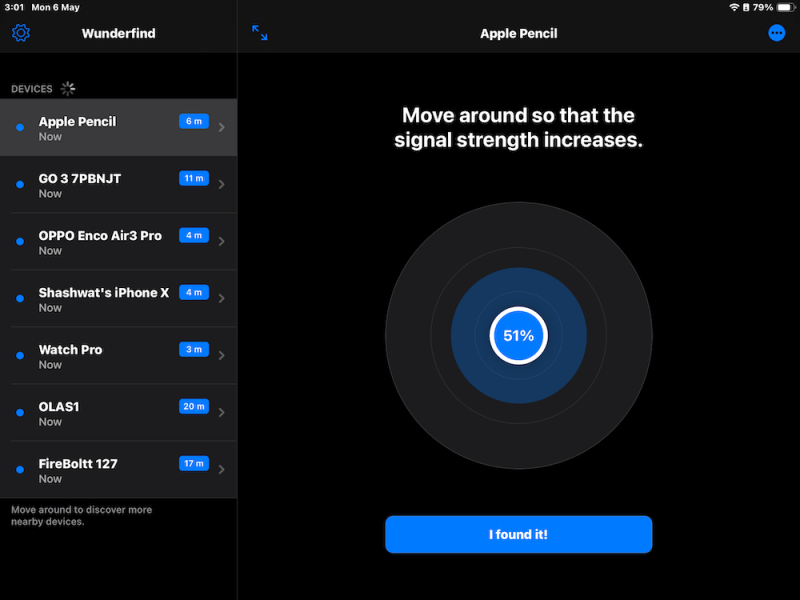800x600 pixels.
Task: Tap the 3 m distance badge
Action: pyautogui.click(x=194, y=349)
